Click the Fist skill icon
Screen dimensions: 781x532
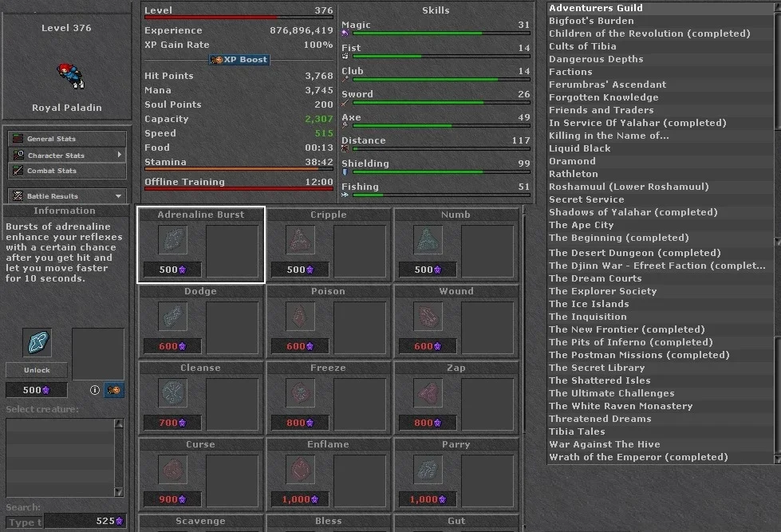(345, 56)
